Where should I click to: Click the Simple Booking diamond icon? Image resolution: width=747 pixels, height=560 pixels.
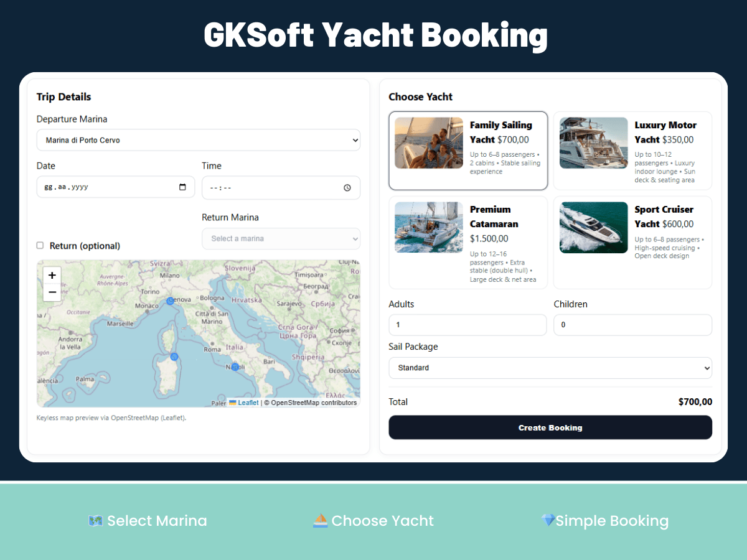click(x=549, y=521)
